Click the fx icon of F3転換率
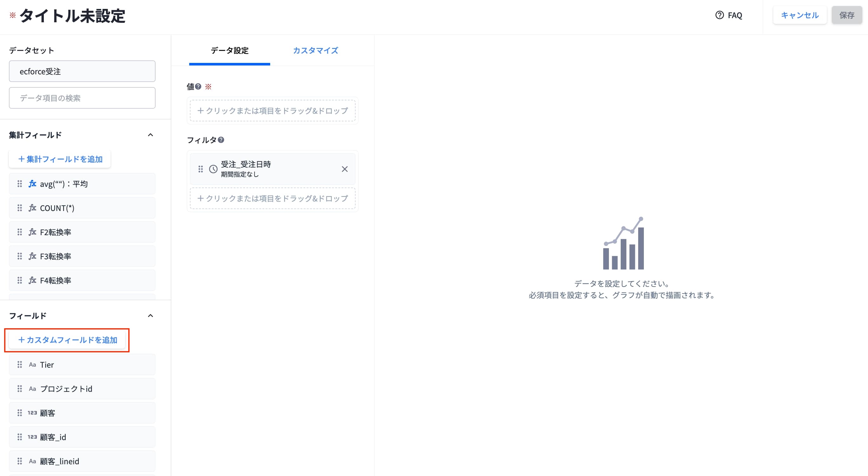This screenshot has width=868, height=476. pos(32,256)
